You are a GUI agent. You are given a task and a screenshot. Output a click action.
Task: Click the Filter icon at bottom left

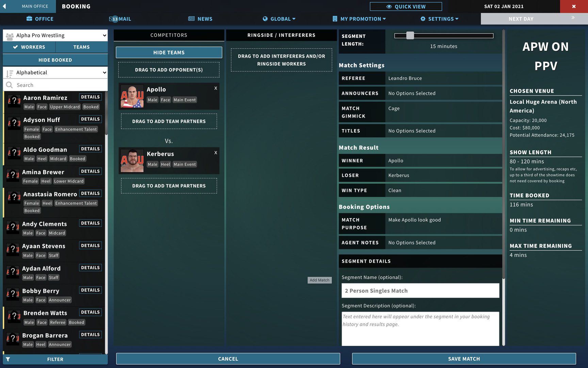7,359
